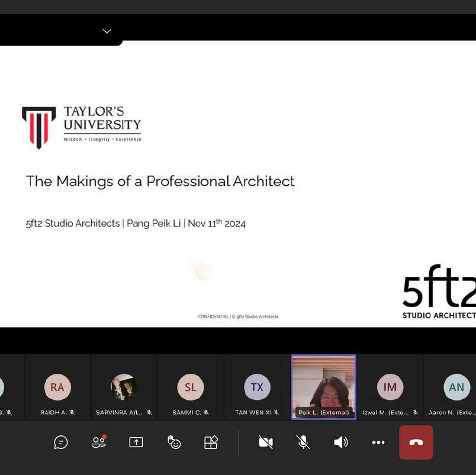Click '5ft2 Studio Architects' in slide subtitle

pos(73,224)
